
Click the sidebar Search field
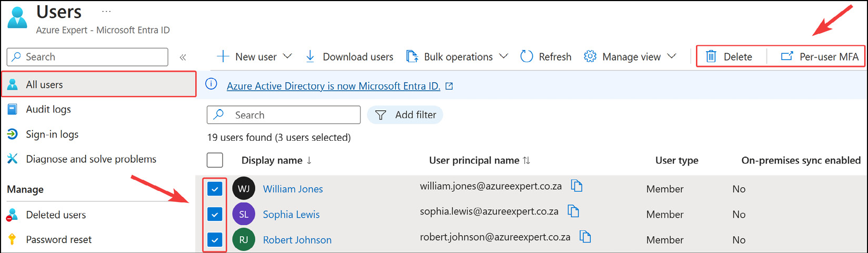[87, 57]
